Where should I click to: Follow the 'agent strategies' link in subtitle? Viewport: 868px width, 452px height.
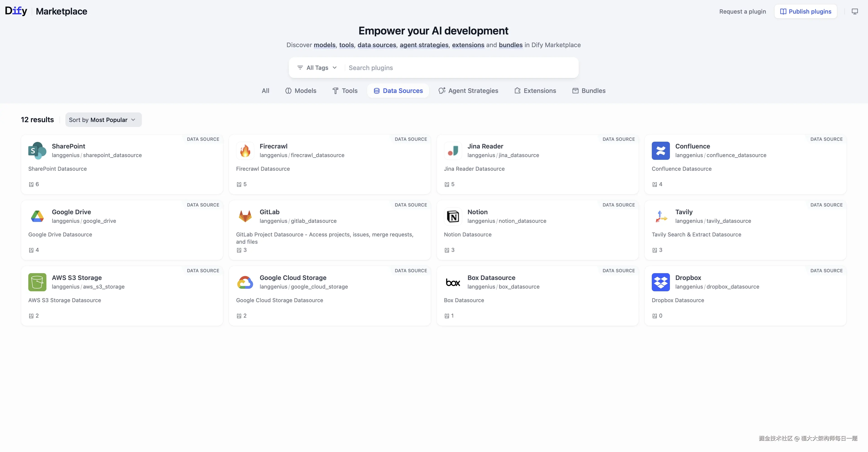click(424, 45)
